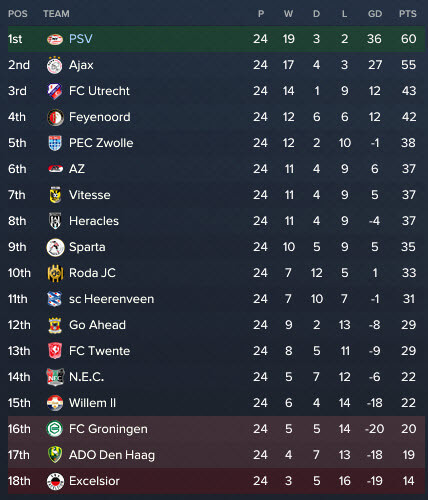The height and width of the screenshot is (500, 428).
Task: Click the Feyenoord club crest icon
Action: 55,117
